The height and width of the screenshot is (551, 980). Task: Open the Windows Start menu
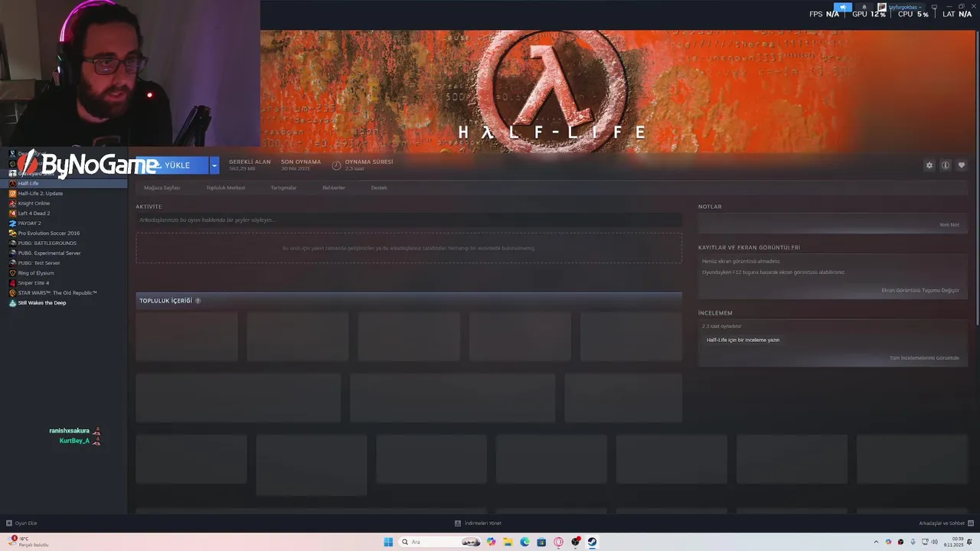click(x=388, y=542)
